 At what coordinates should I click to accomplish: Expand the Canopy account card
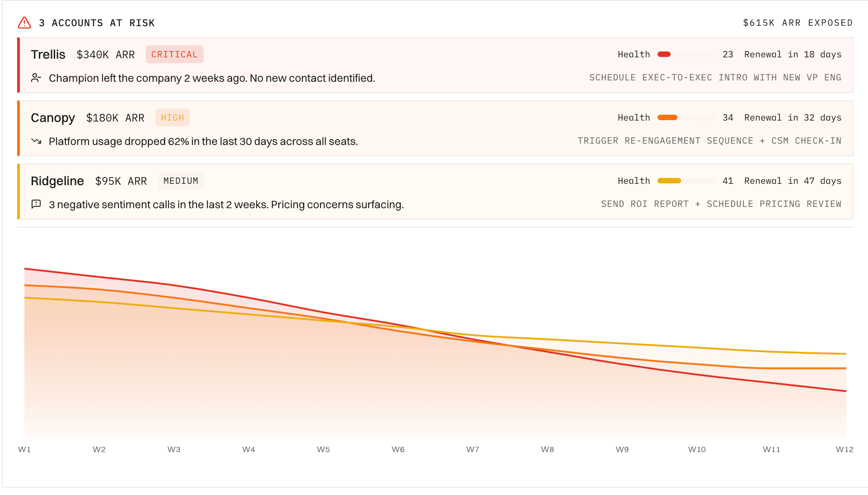click(x=316, y=128)
